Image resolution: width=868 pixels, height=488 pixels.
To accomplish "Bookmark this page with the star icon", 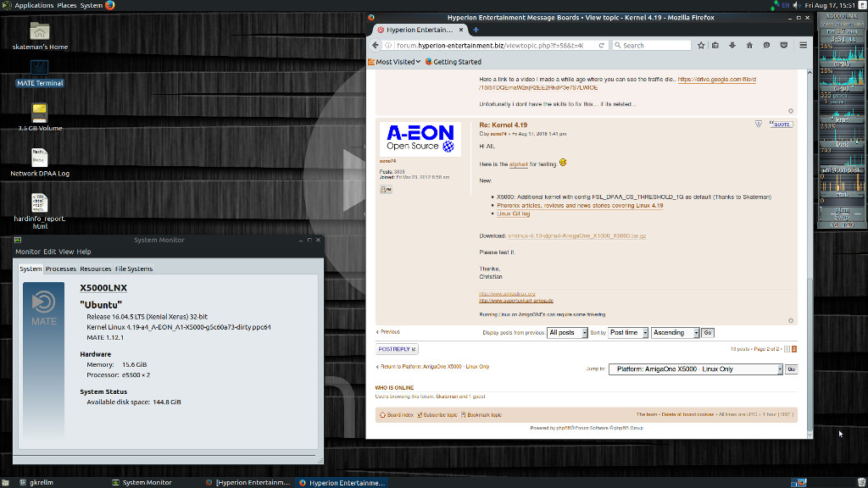I will click(701, 46).
